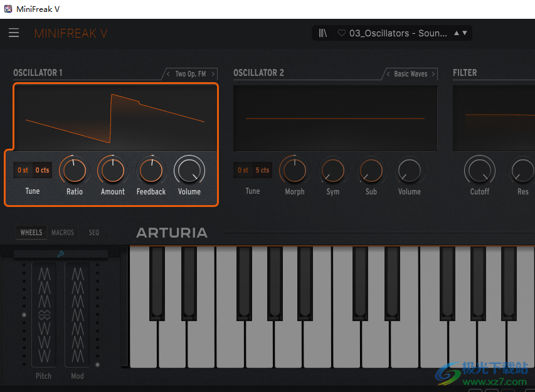The image size is (535, 392).
Task: Click the Ratio knob in Oscillator 1
Action: (73, 170)
